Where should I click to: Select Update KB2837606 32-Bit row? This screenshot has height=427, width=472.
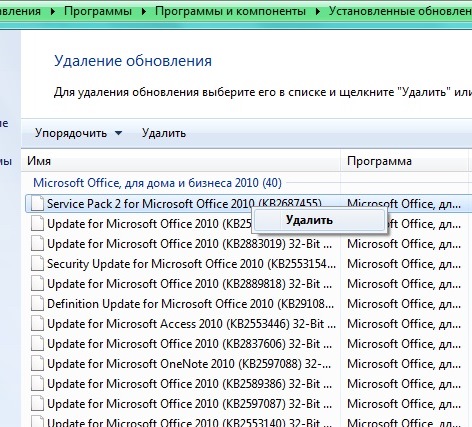pos(248,344)
